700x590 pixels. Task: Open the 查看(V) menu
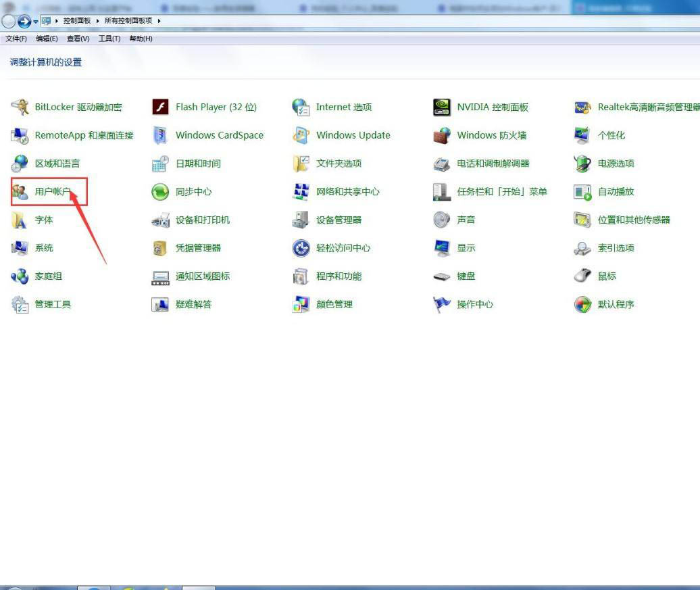(x=78, y=39)
